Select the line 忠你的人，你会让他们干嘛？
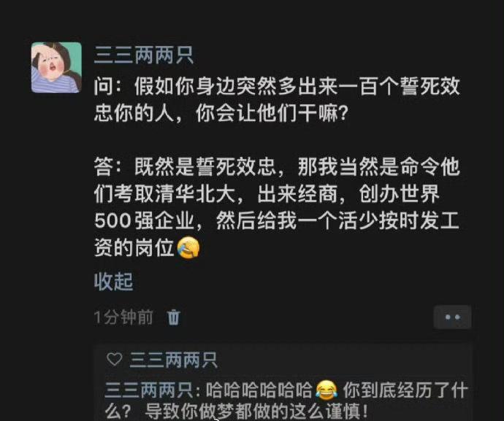 pos(221,113)
